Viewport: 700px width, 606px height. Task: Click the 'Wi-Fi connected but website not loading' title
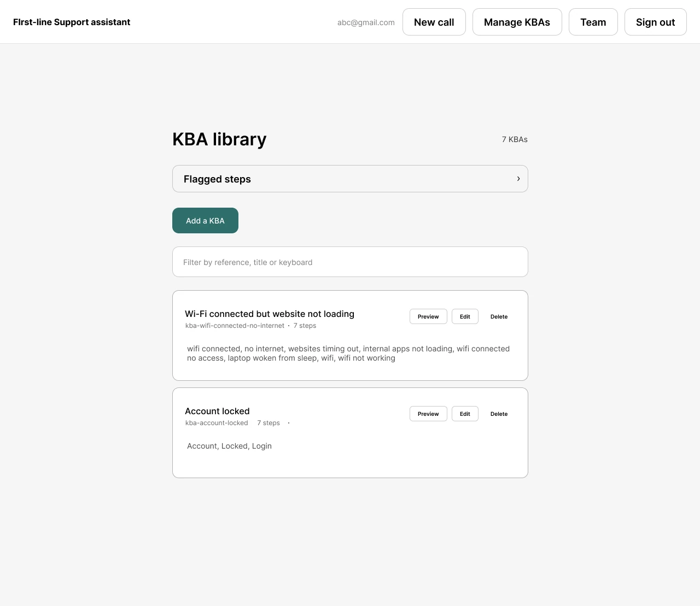tap(270, 314)
